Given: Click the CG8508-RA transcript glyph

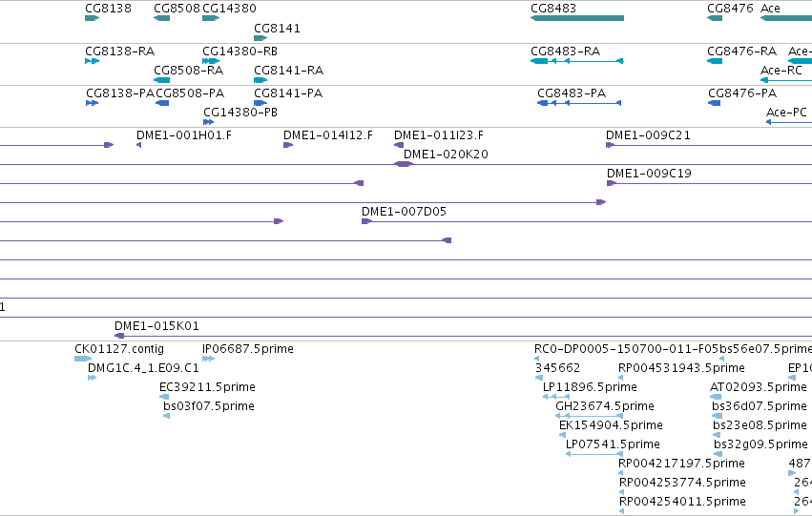Looking at the screenshot, I should pos(161,80).
